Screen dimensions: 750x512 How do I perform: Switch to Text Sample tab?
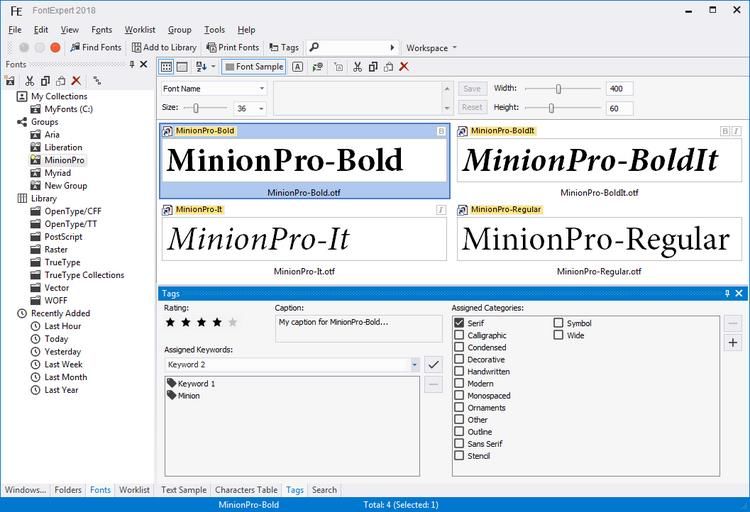click(184, 490)
